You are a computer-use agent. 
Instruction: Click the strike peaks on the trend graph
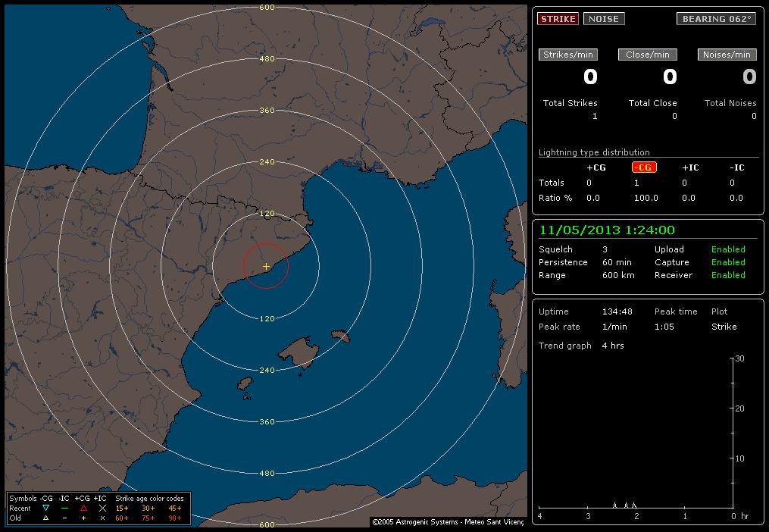[625, 505]
